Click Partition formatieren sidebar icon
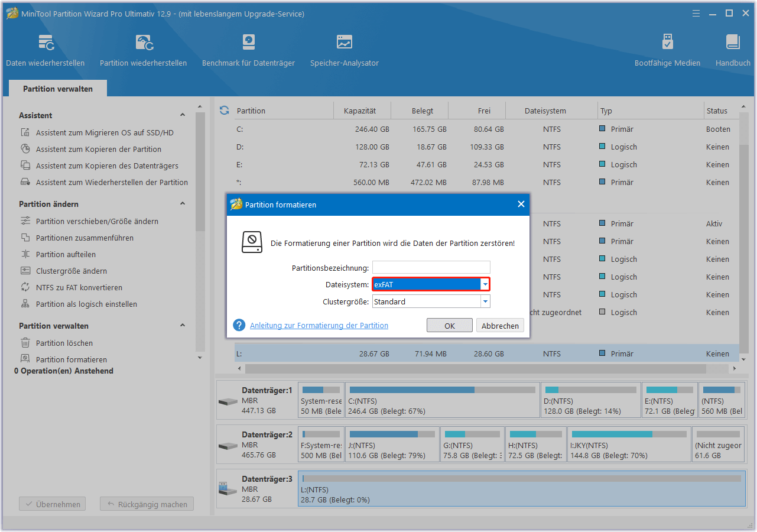The height and width of the screenshot is (532, 757). coord(25,359)
